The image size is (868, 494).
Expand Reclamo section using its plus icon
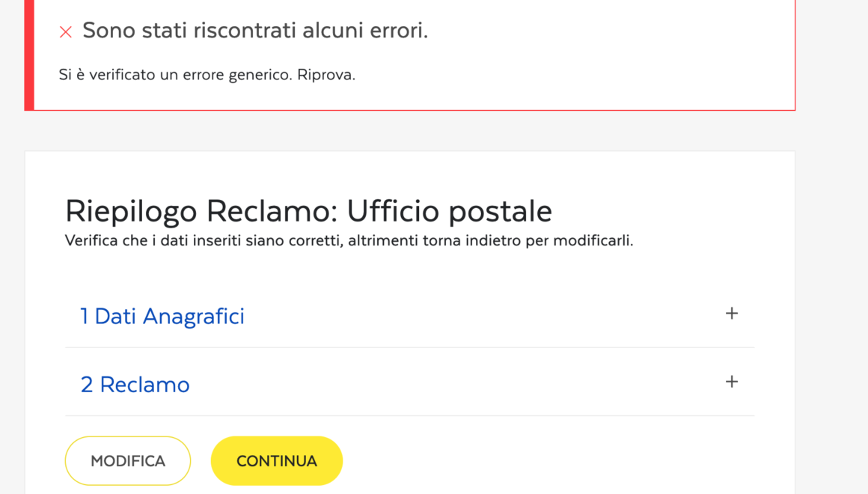(x=732, y=382)
